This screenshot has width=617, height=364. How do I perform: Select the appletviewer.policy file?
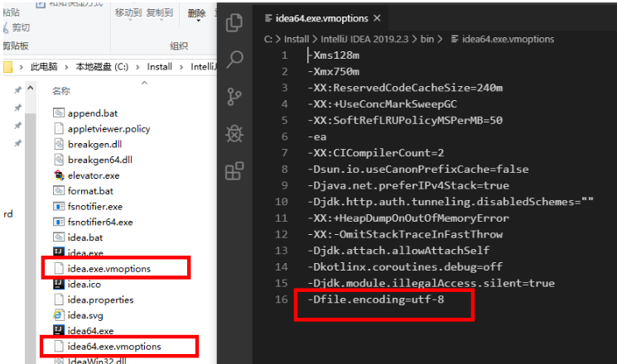click(x=108, y=128)
